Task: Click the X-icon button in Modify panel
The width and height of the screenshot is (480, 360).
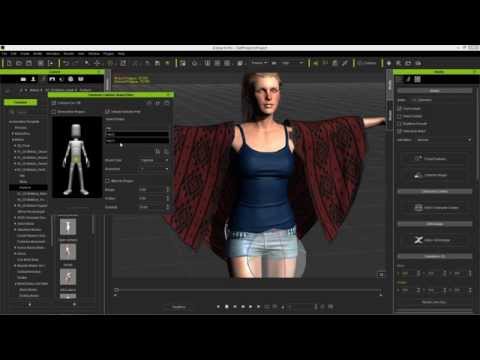Action: click(435, 240)
